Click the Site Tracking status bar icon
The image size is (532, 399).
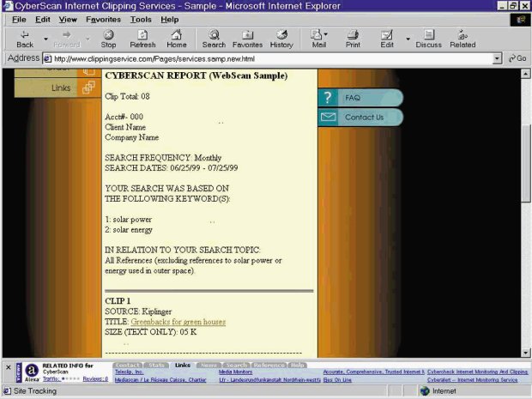pos(7,391)
